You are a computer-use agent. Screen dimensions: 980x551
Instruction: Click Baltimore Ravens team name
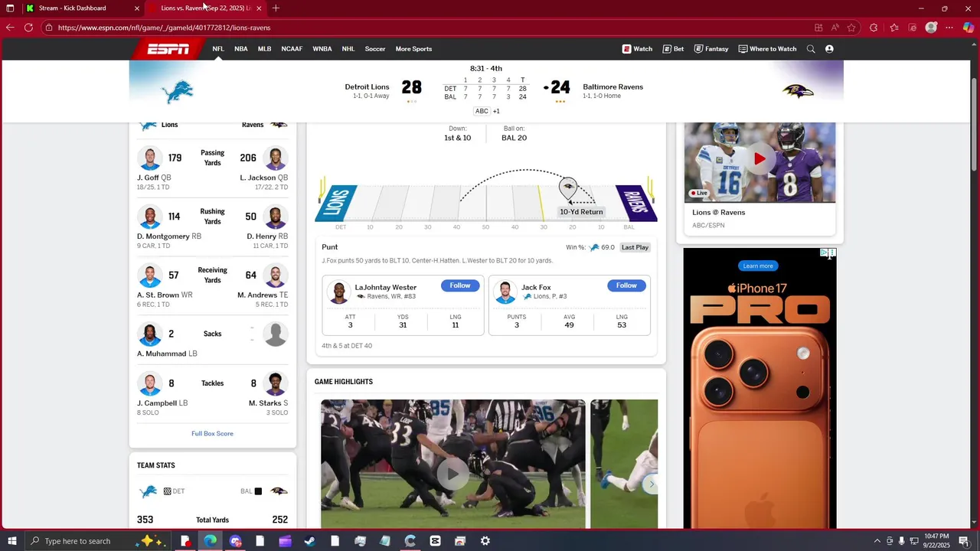(612, 87)
